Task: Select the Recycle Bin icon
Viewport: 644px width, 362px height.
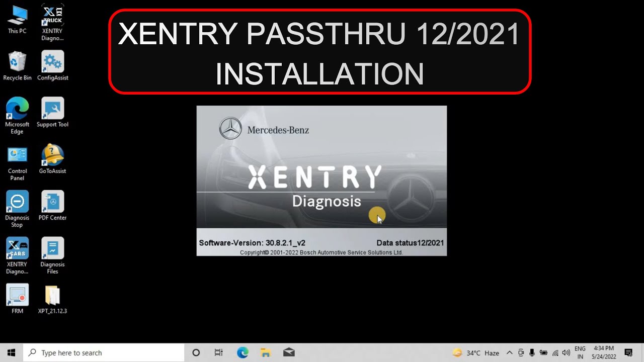Action: click(17, 66)
